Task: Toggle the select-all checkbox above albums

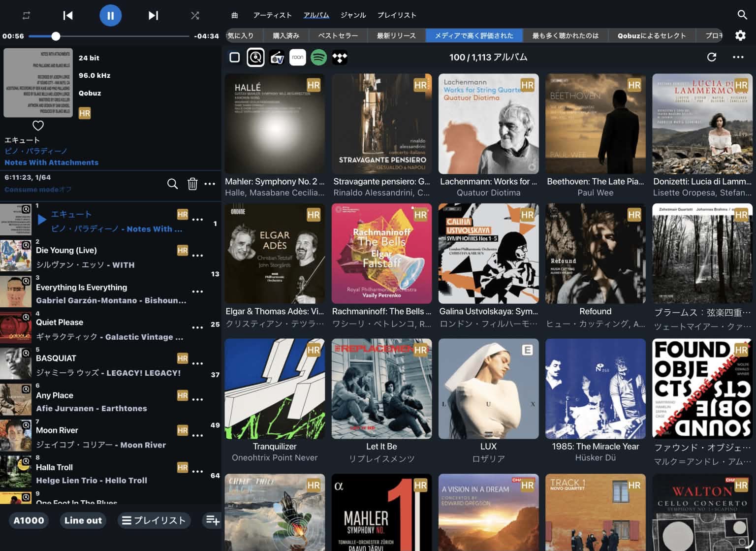Action: pos(235,58)
